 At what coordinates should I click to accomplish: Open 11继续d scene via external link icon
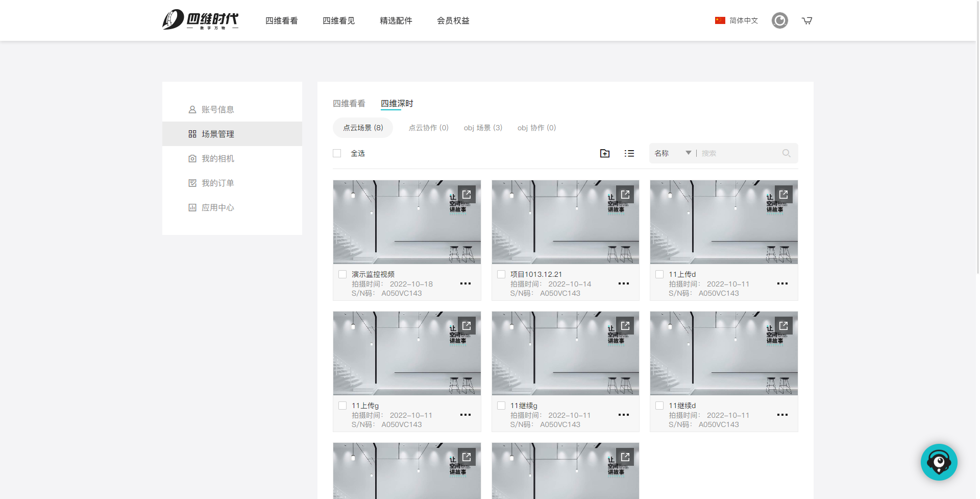[783, 326]
